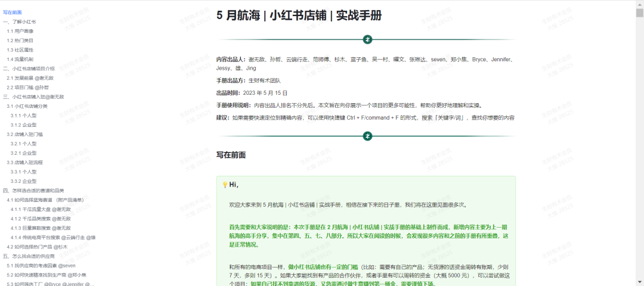This screenshot has height=286, width=644.
Task: Open 4.1.3 巨量算数搜索 @谢无敌
Action: pyautogui.click(x=41, y=228)
